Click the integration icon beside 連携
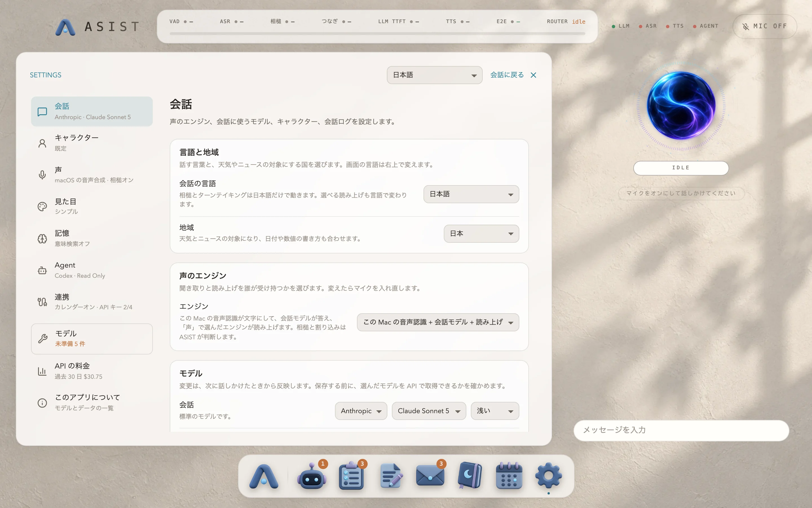 [42, 302]
